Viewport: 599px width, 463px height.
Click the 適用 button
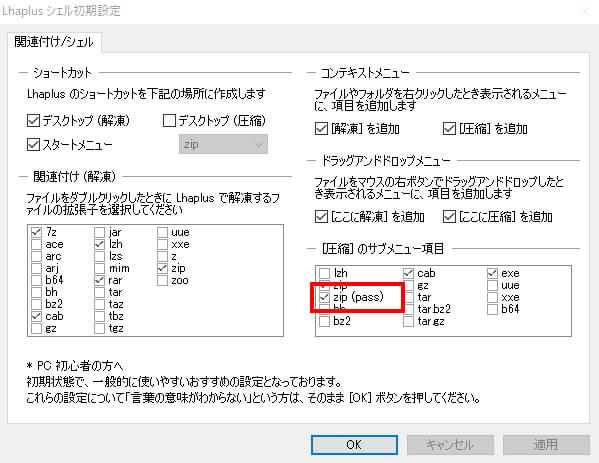[546, 445]
